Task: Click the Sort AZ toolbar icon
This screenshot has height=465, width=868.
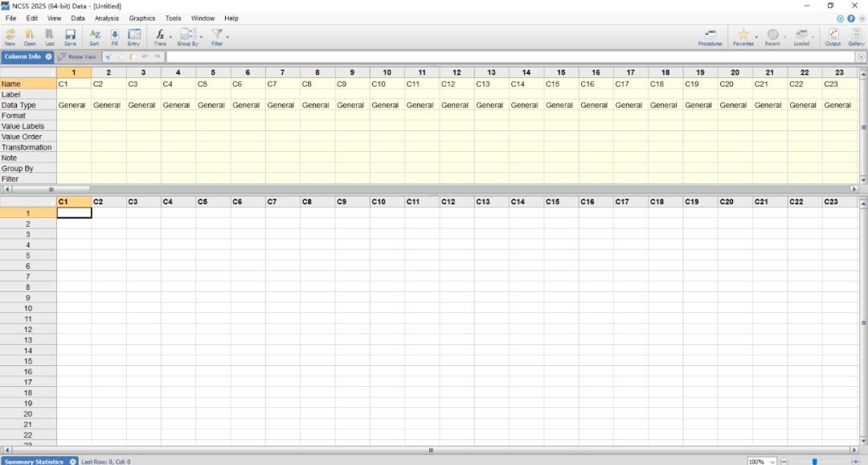Action: (95, 35)
